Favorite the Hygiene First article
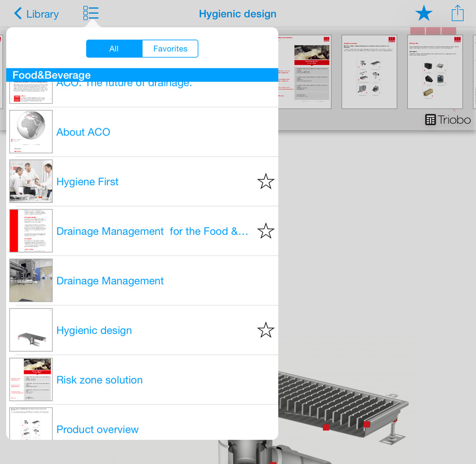 (x=265, y=182)
